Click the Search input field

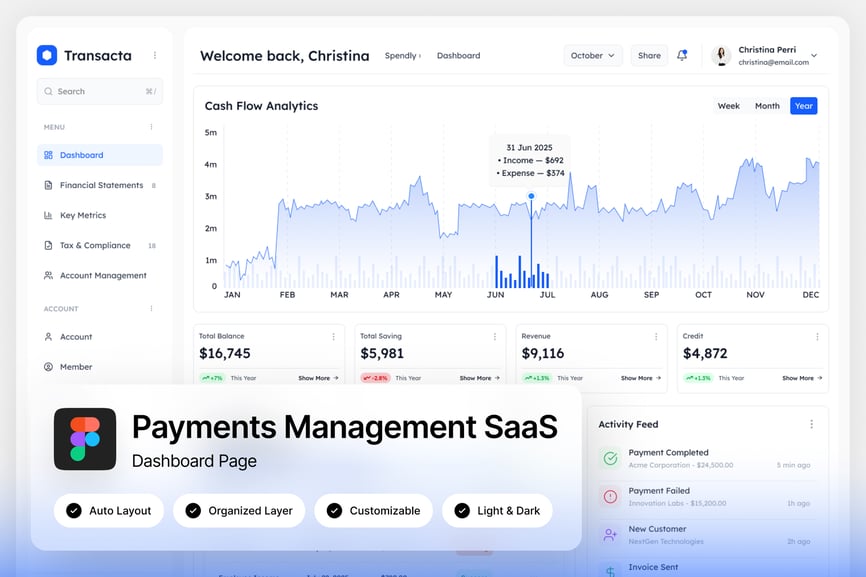[100, 91]
